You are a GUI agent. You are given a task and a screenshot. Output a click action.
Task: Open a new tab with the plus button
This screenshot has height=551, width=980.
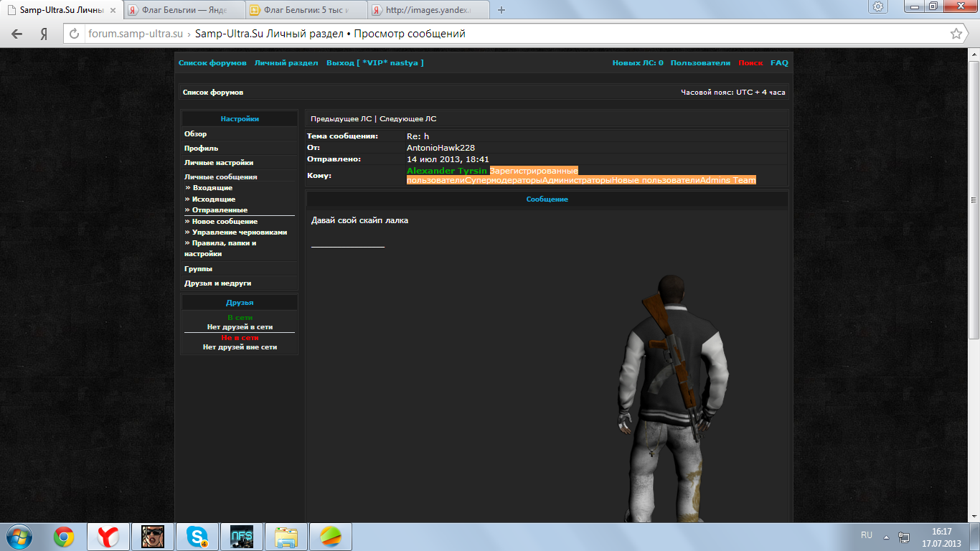[501, 10]
